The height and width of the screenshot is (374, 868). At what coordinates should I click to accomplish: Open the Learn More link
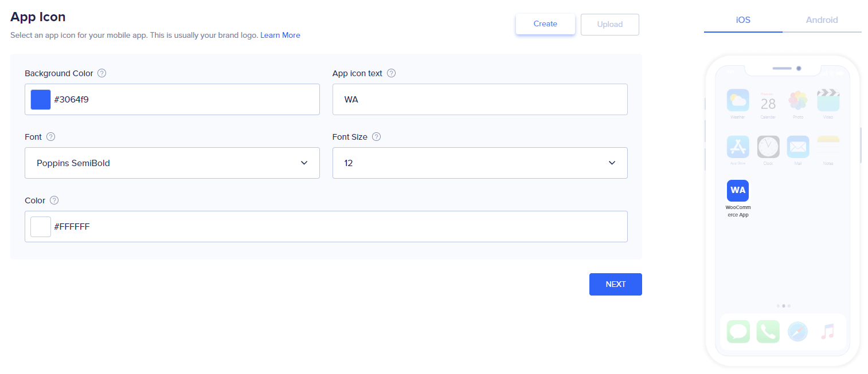tap(280, 35)
